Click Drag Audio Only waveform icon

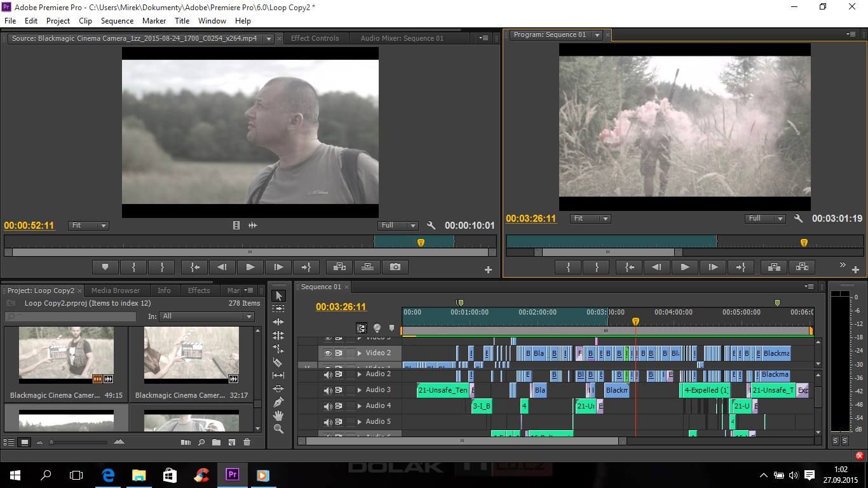tap(252, 225)
